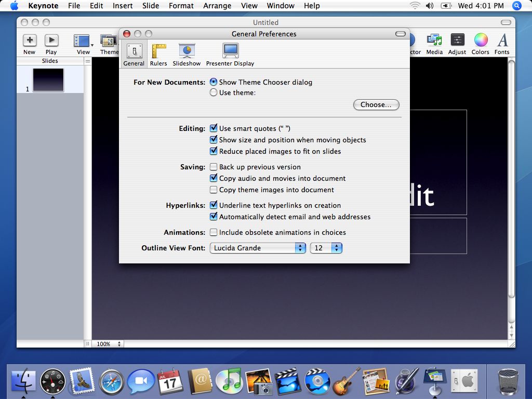Click the Wed 4:01 PM clock
This screenshot has width=532, height=399.
[x=481, y=6]
